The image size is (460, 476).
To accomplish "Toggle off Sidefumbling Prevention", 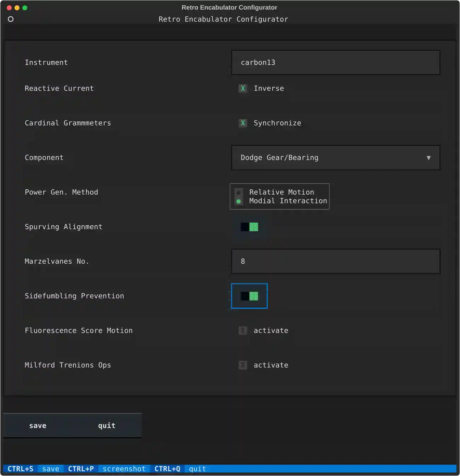I will coord(249,296).
